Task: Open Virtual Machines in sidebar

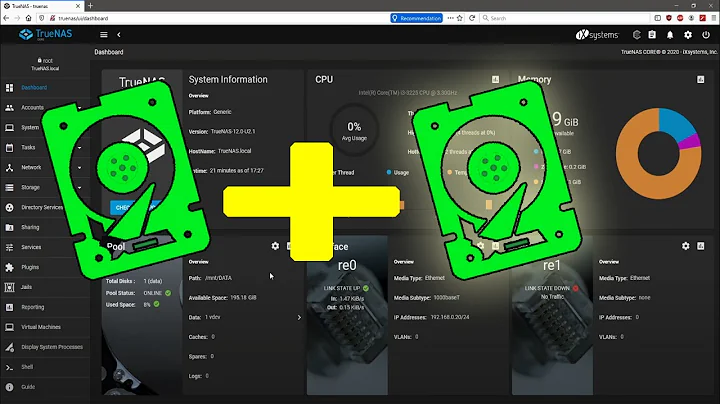Action: click(x=45, y=327)
